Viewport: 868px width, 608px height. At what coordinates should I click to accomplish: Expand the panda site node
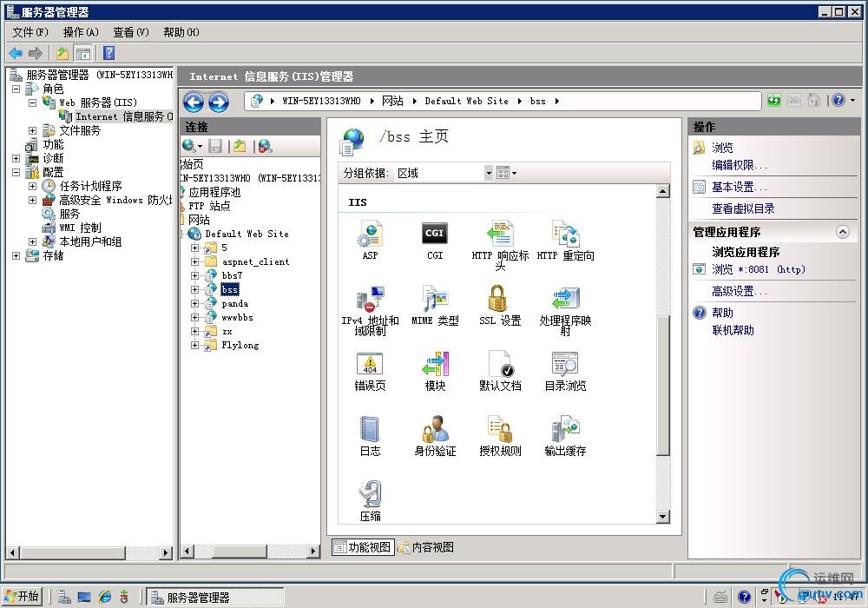[x=194, y=303]
